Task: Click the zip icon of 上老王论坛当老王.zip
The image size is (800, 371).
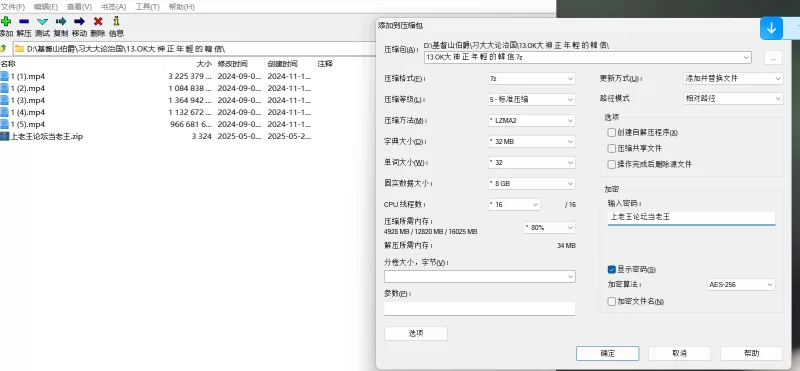Action: click(4, 136)
